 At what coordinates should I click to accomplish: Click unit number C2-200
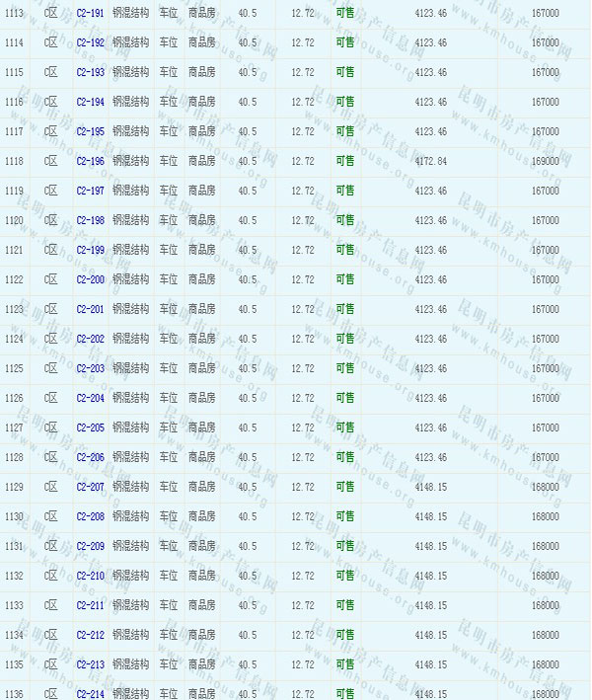[x=90, y=280]
